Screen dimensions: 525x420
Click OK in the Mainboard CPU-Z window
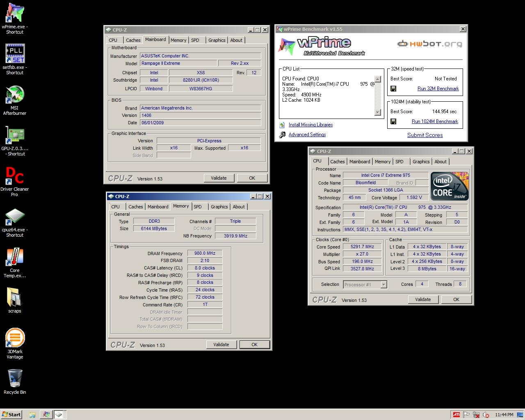pyautogui.click(x=252, y=178)
